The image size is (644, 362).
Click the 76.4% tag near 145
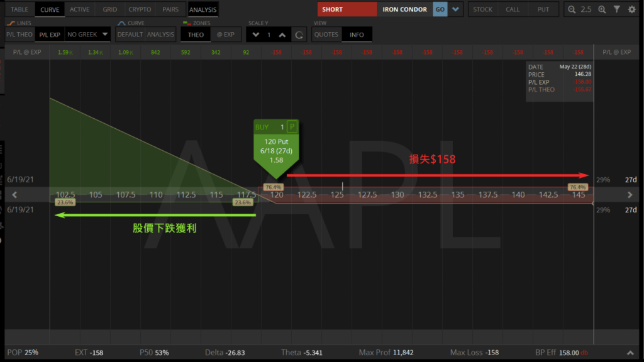(577, 187)
